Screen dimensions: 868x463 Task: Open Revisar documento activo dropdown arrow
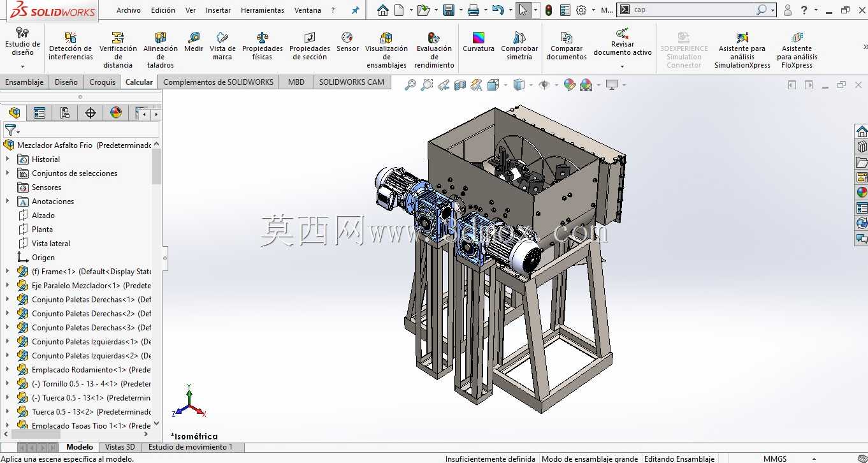623,66
